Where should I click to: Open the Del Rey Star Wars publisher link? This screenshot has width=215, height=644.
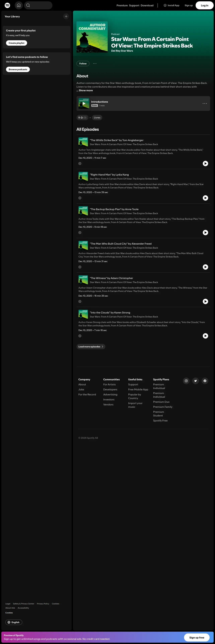122,51
